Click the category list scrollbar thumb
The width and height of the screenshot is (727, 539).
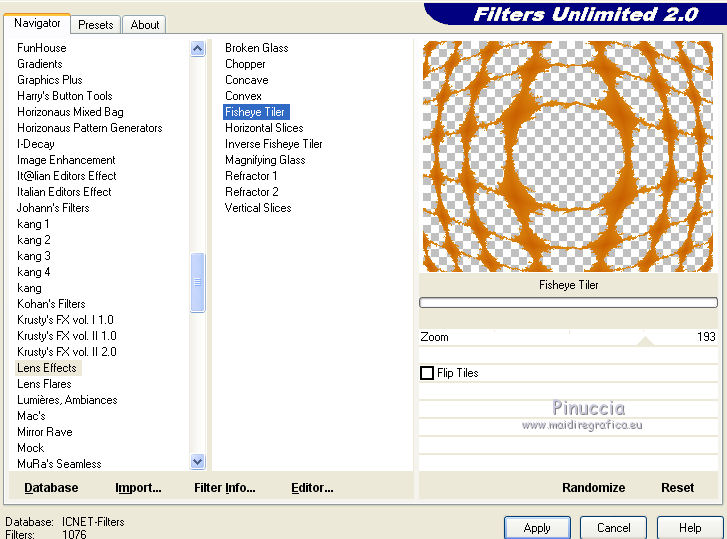(198, 282)
